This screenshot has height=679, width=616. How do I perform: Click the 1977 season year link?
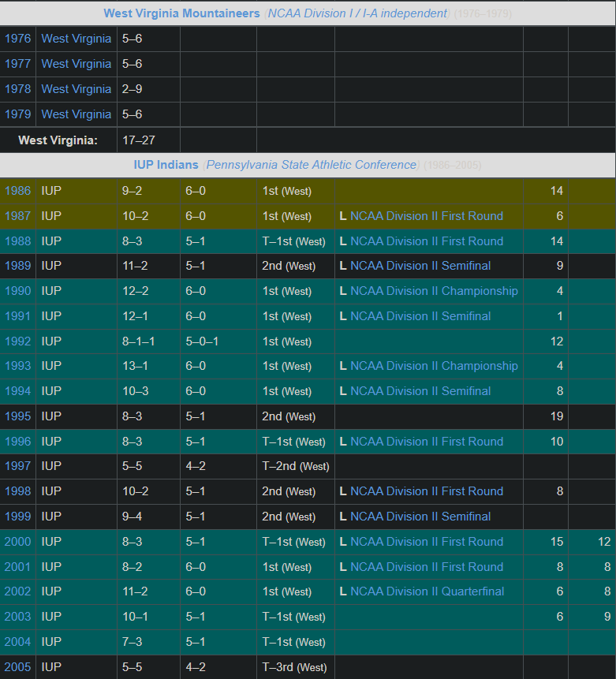point(18,64)
